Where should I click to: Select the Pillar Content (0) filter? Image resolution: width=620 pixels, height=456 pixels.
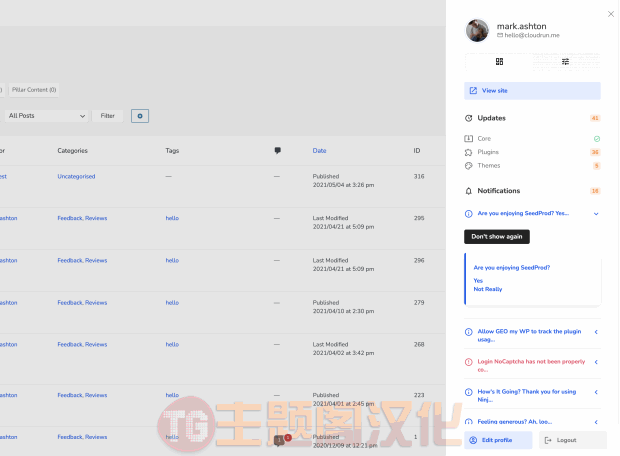34,90
